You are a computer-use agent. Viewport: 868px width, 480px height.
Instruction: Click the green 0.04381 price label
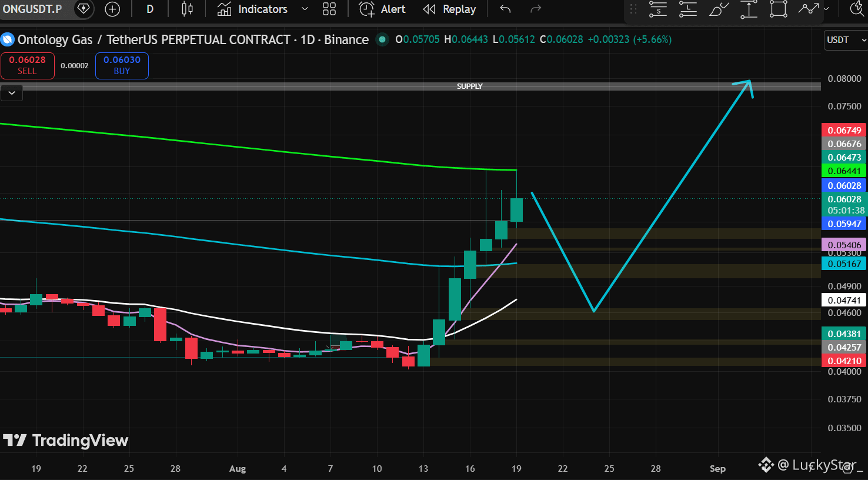tap(844, 334)
